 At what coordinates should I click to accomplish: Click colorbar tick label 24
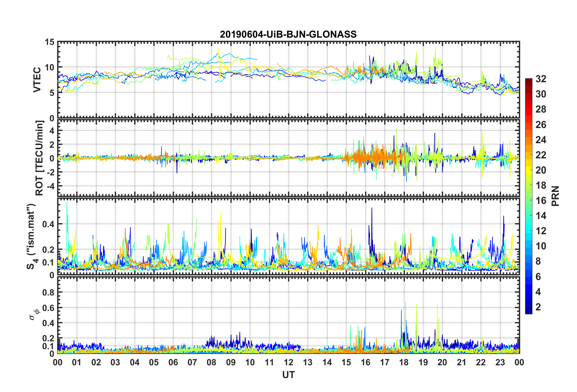click(x=541, y=140)
